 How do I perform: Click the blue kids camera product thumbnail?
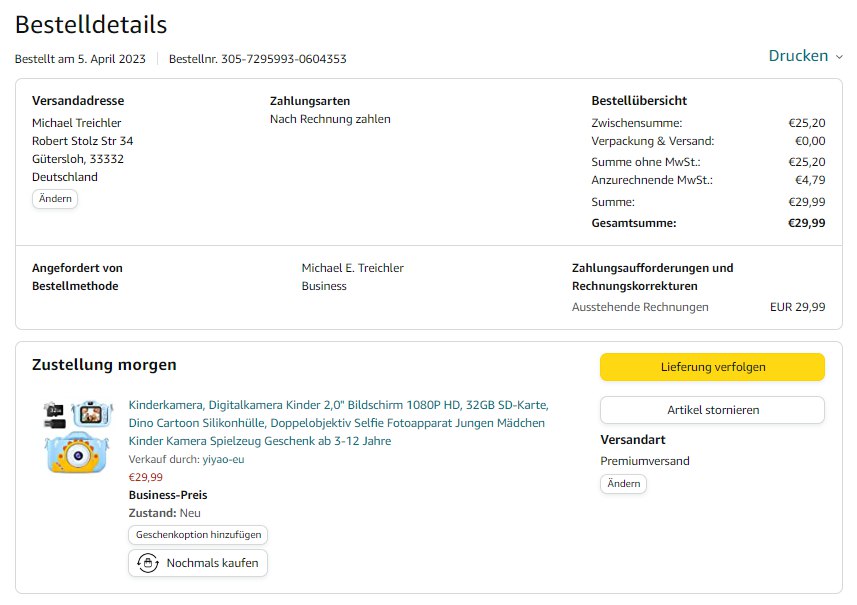point(77,436)
